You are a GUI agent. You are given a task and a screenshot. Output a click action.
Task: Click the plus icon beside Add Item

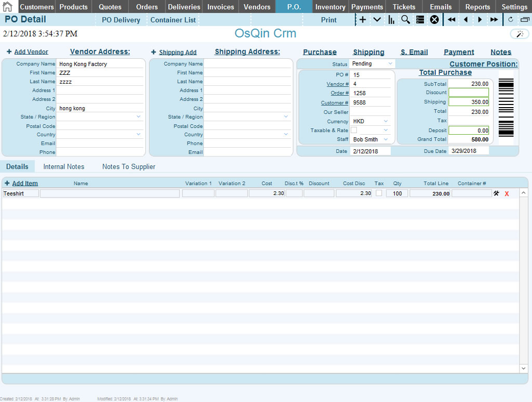(x=7, y=183)
